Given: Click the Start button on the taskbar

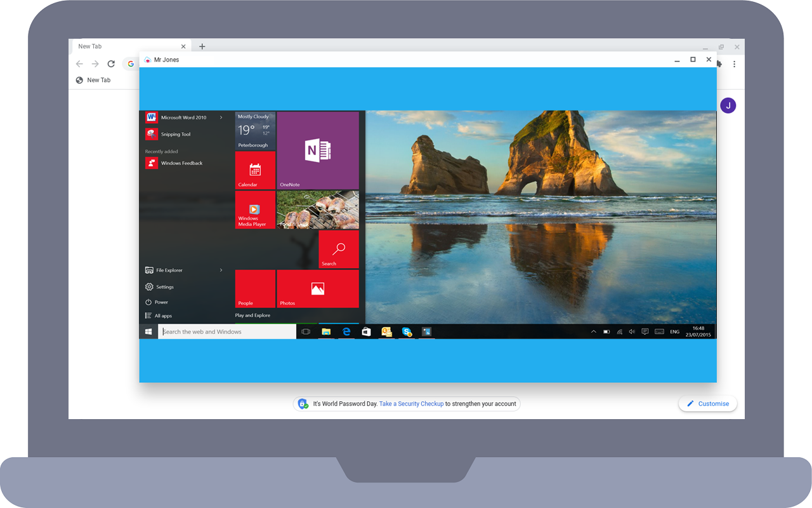Looking at the screenshot, I should (148, 331).
